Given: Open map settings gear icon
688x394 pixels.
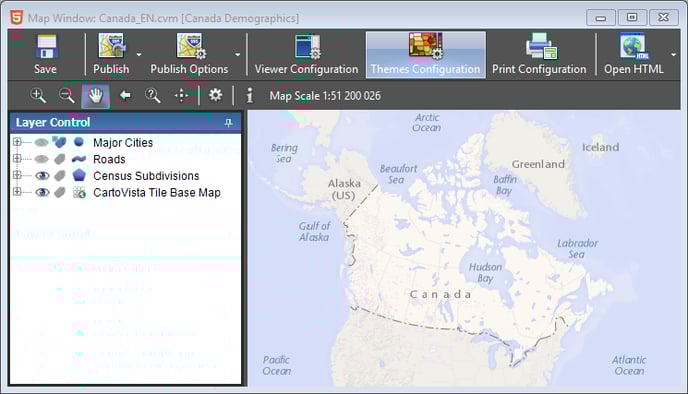Looking at the screenshot, I should pyautogui.click(x=215, y=95).
